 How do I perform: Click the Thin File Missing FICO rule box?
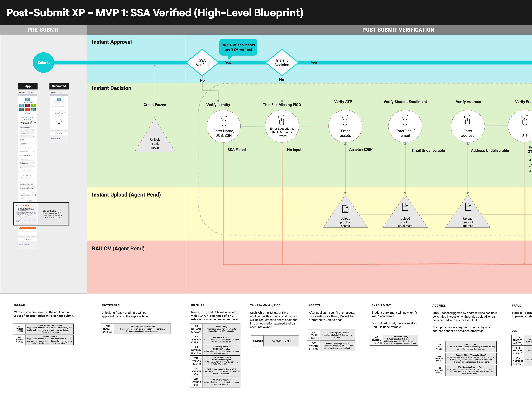point(275,341)
